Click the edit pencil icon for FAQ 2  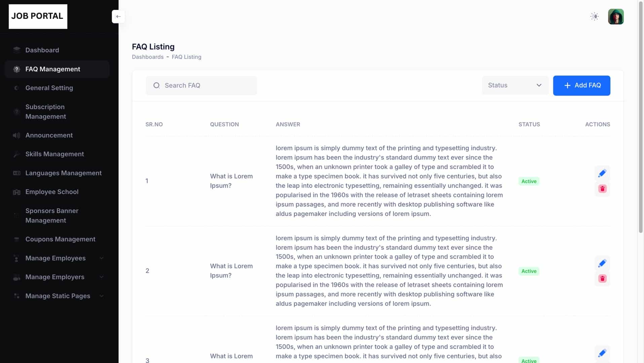click(x=602, y=263)
